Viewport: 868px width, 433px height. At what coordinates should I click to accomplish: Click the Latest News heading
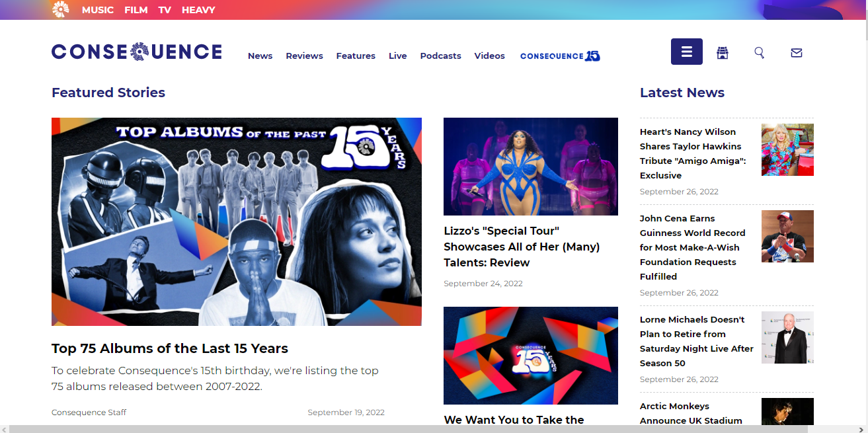point(682,93)
